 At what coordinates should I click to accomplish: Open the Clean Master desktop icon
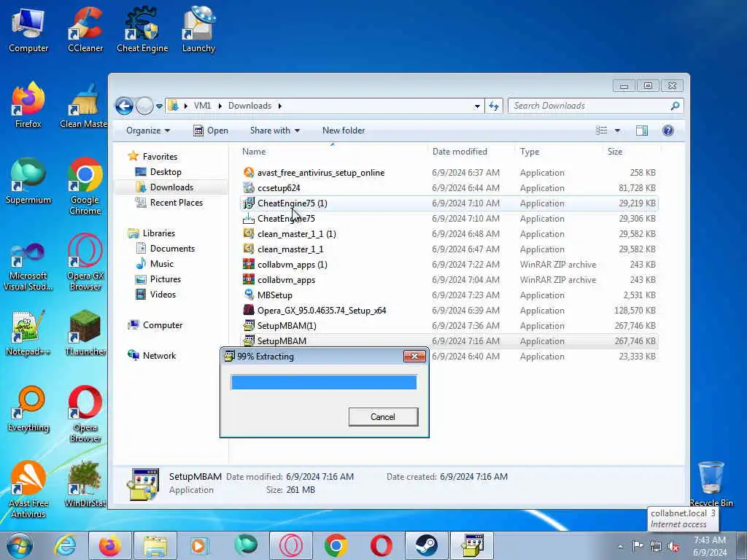[x=85, y=105]
